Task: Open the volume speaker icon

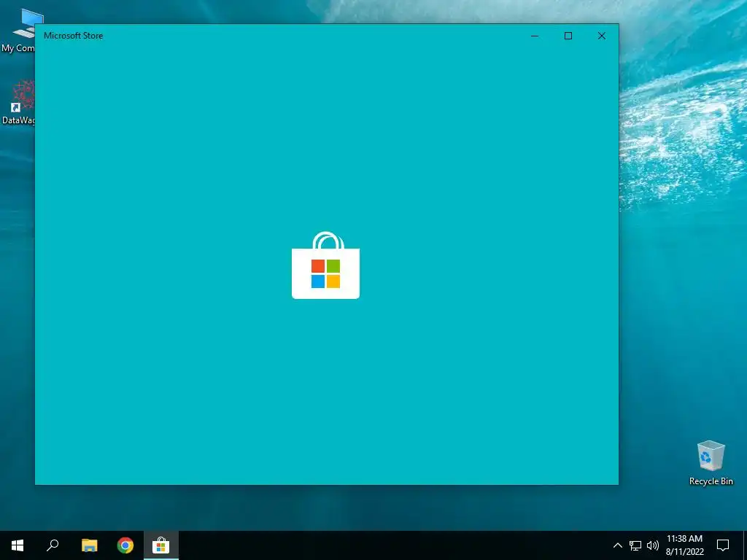Action: pos(653,545)
